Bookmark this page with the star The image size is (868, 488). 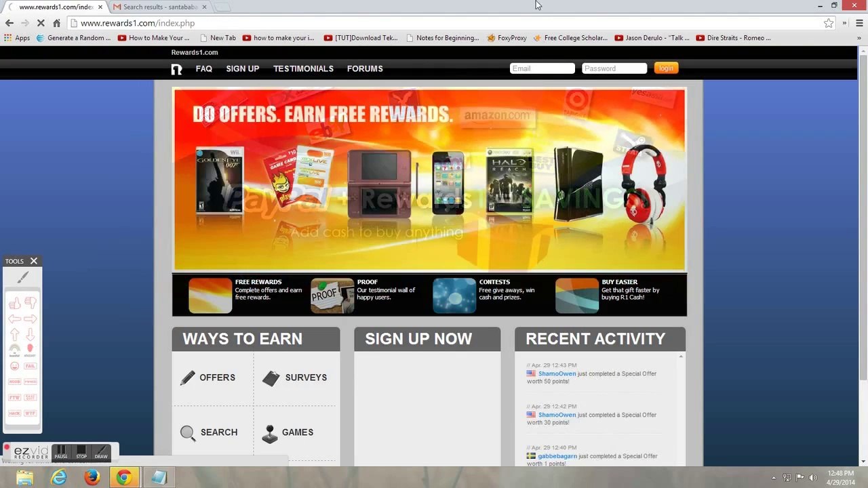coord(829,23)
